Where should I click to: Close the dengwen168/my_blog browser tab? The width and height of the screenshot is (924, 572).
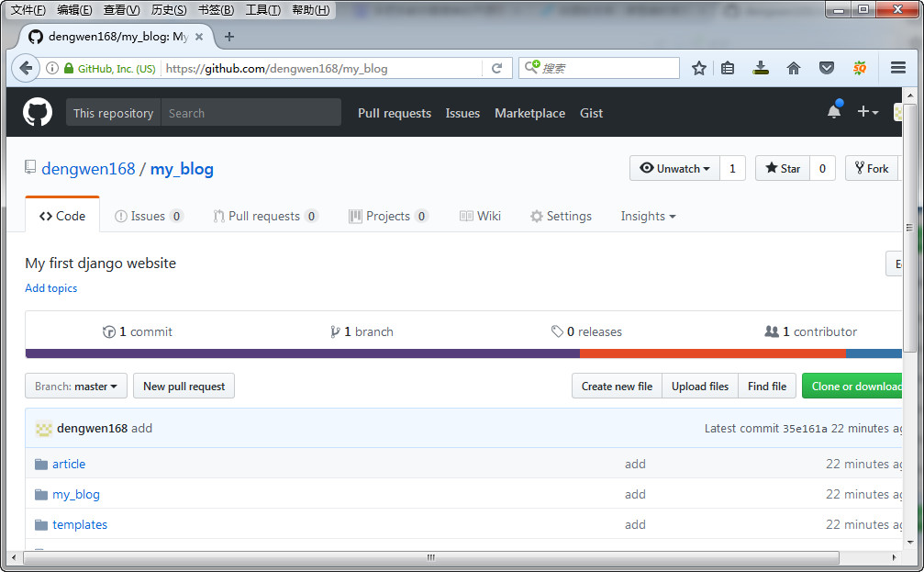(199, 37)
